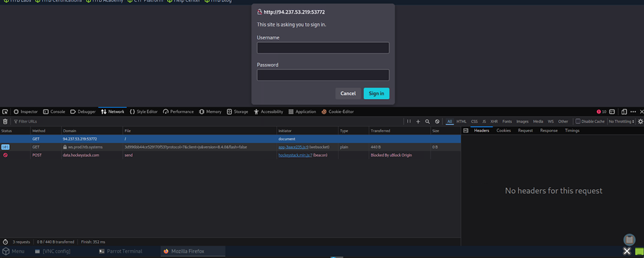
Task: Open the Cookie-Editor tab
Action: (x=338, y=112)
